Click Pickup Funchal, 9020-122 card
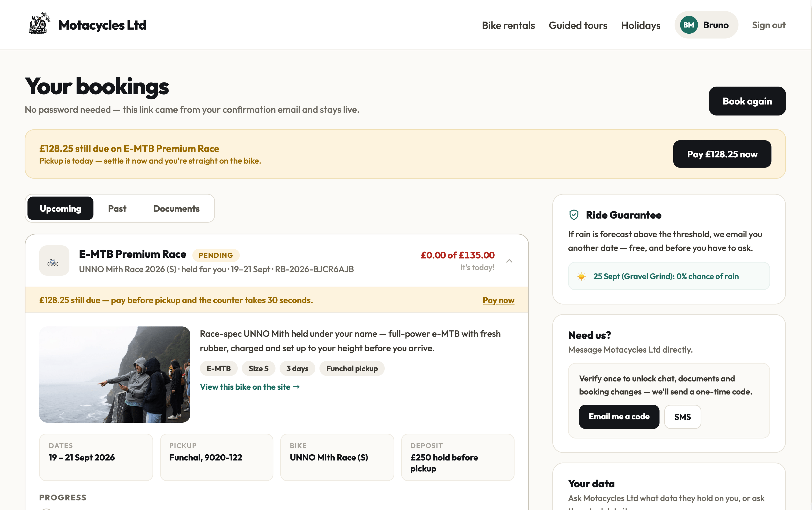The width and height of the screenshot is (812, 510). [x=217, y=457]
